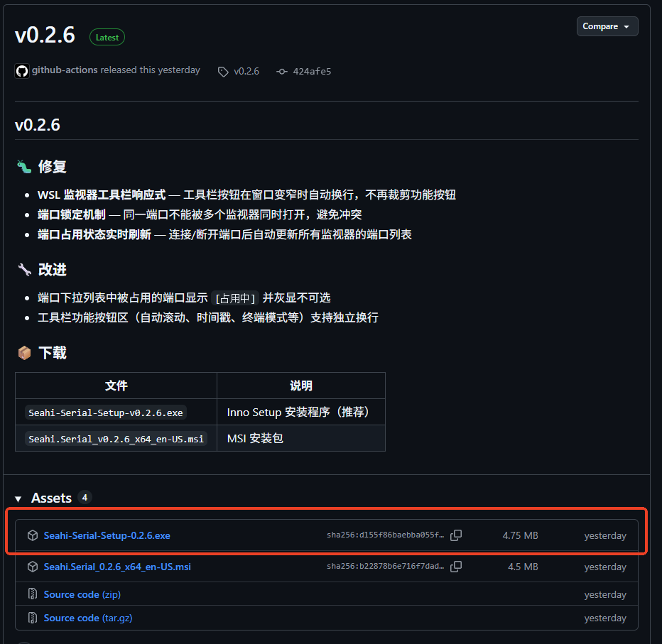Image resolution: width=662 pixels, height=644 pixels.
Task: Click the GitHub avatar icon beside github-actions
Action: [22, 71]
